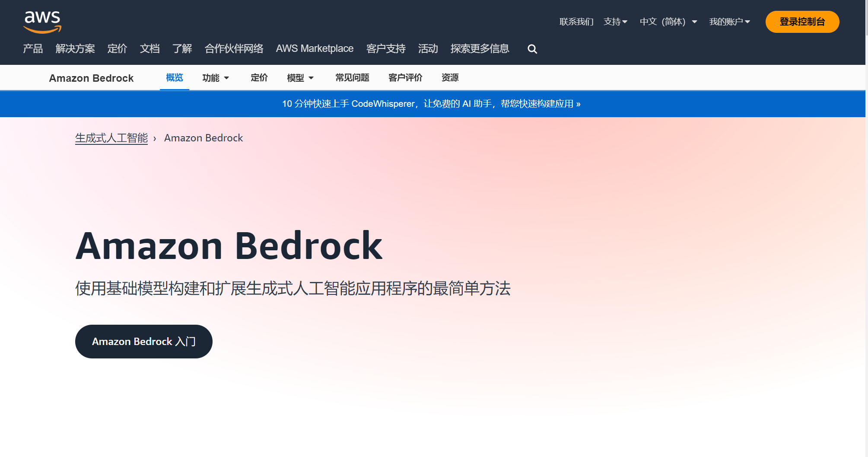
Task: Click the 登录控制台 button
Action: coord(802,22)
